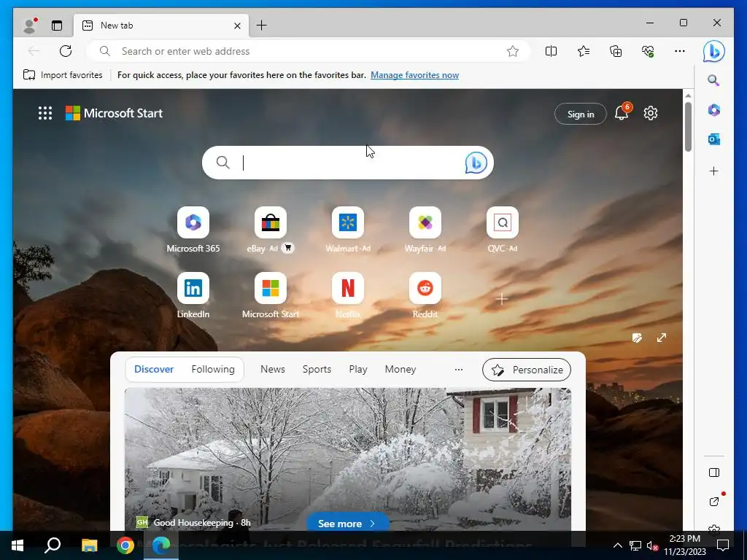Open the snowy house news thumbnail
The width and height of the screenshot is (747, 560).
click(x=348, y=459)
